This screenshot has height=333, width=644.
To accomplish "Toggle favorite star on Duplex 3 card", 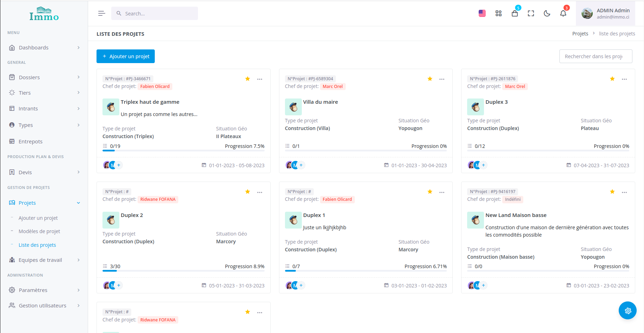I will pyautogui.click(x=612, y=79).
